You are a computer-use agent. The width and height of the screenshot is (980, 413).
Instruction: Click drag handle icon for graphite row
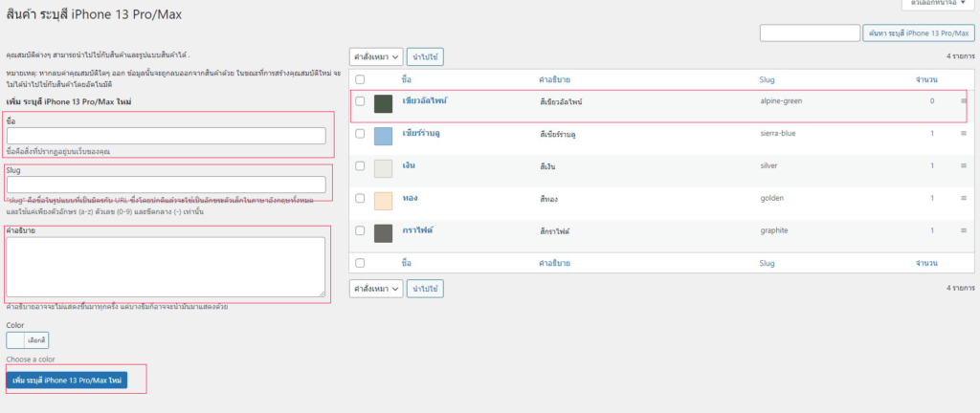point(964,231)
